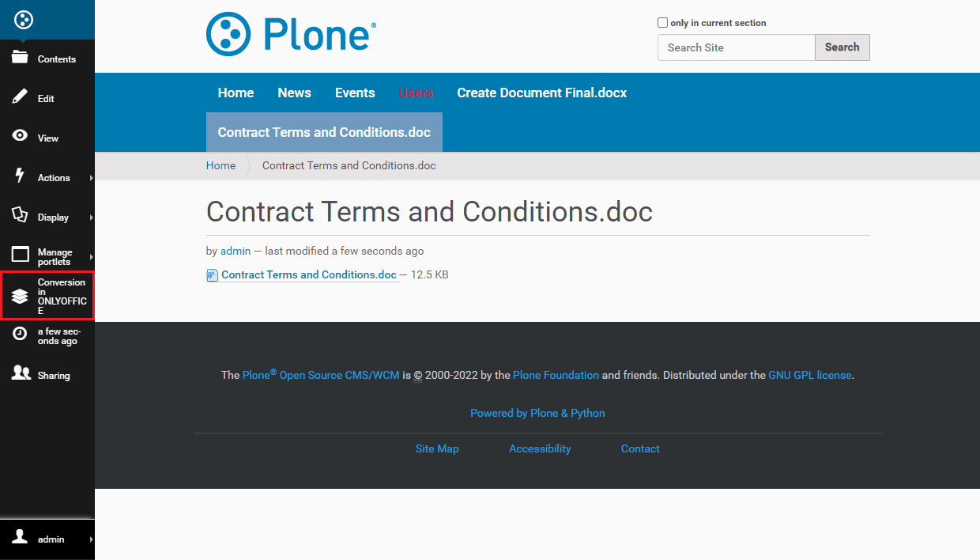
Task: Enable the only in current section checkbox
Action: tap(663, 23)
